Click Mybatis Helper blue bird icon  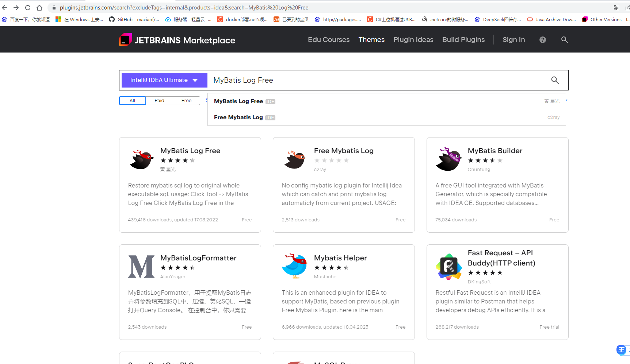click(295, 266)
